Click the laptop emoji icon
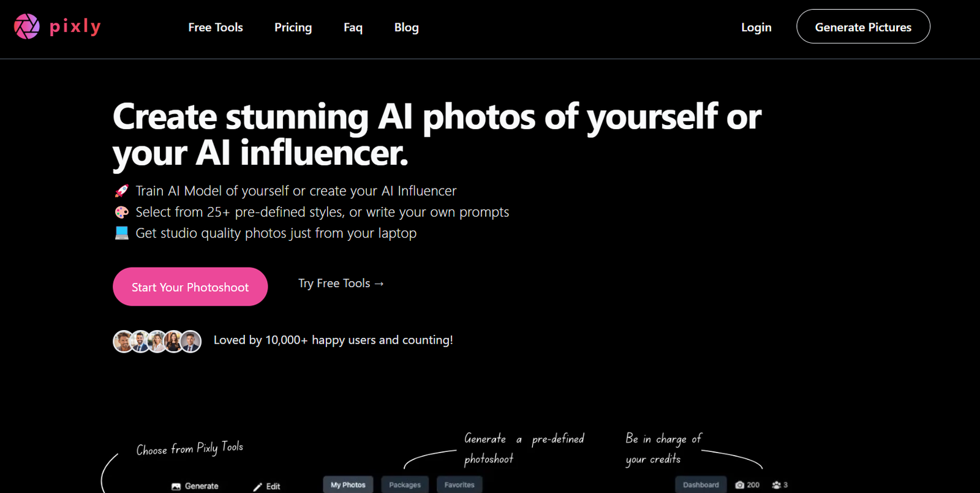Image resolution: width=980 pixels, height=493 pixels. coord(122,233)
